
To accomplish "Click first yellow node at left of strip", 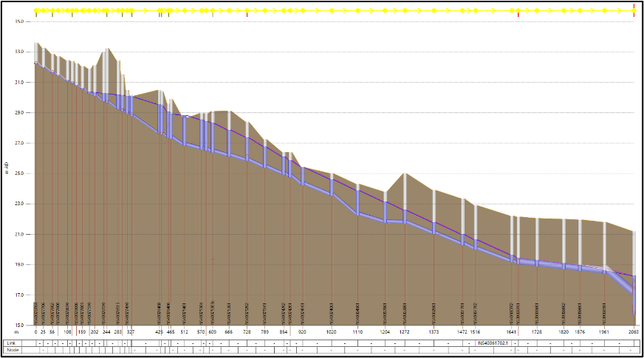I will click(x=36, y=11).
